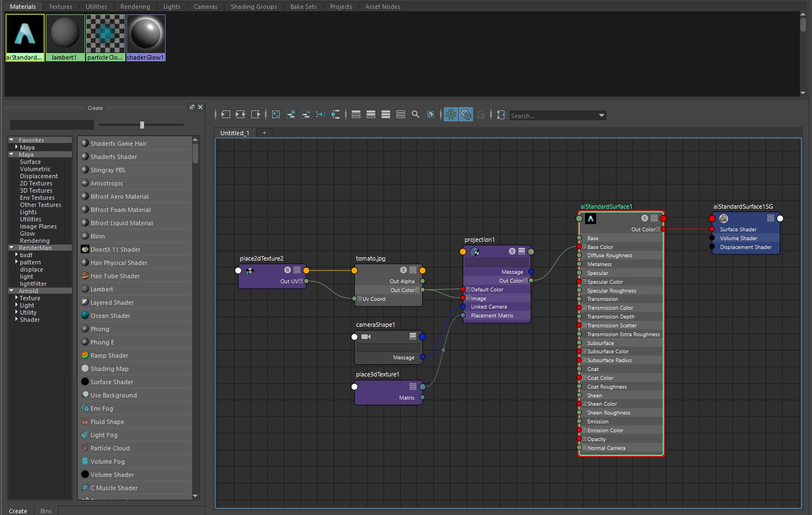
Task: Open the Lights tab
Action: coord(172,7)
